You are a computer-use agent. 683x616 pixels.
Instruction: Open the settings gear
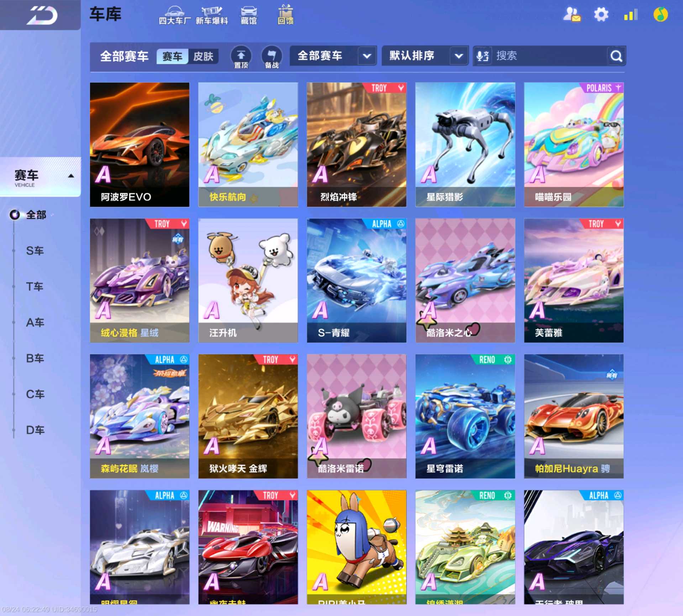coord(601,15)
